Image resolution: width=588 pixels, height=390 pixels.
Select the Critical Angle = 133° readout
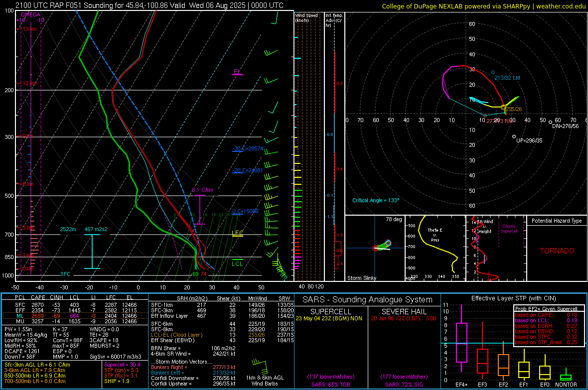pos(376,201)
